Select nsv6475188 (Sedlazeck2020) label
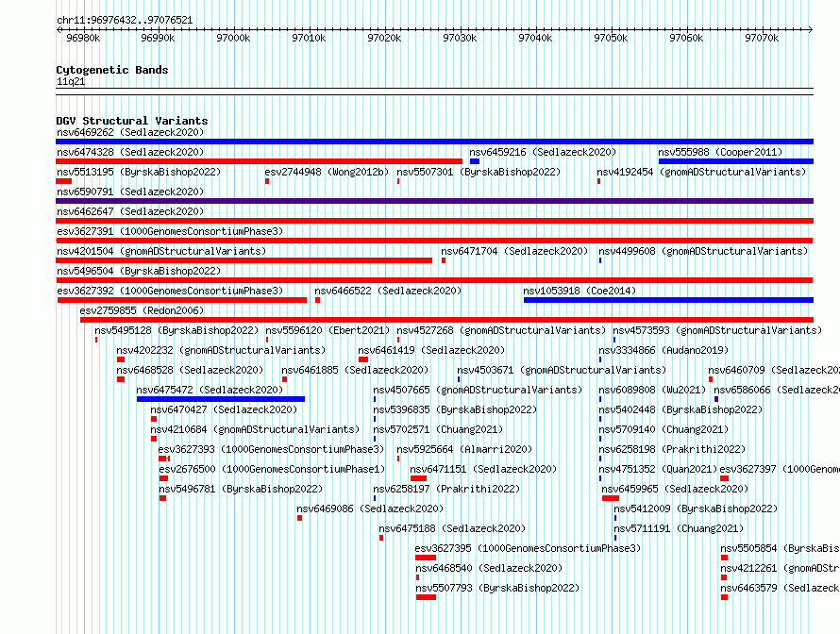This screenshot has width=840, height=634. click(x=452, y=528)
